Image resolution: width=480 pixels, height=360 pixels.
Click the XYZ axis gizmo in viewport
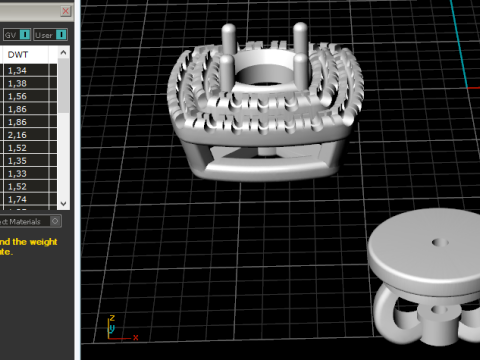(122, 328)
